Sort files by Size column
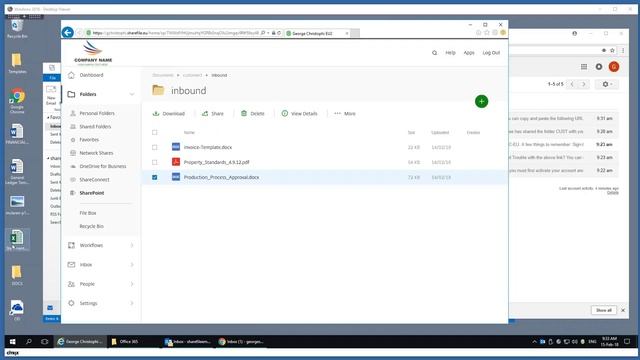This screenshot has width=640, height=360. click(411, 132)
